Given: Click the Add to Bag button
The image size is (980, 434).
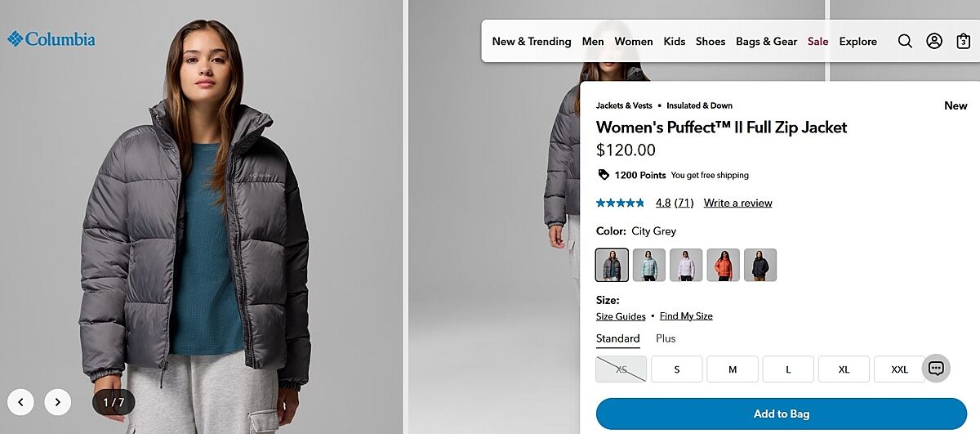Looking at the screenshot, I should click(781, 414).
